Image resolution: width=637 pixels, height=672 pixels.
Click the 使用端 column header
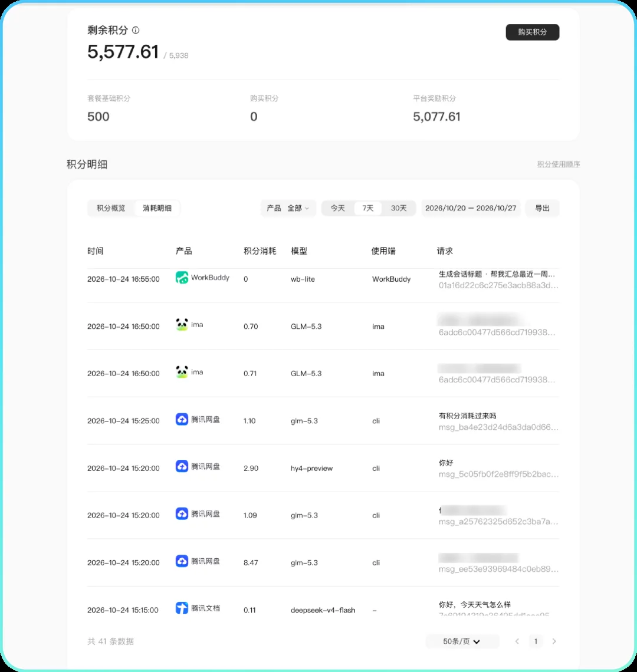(x=383, y=251)
